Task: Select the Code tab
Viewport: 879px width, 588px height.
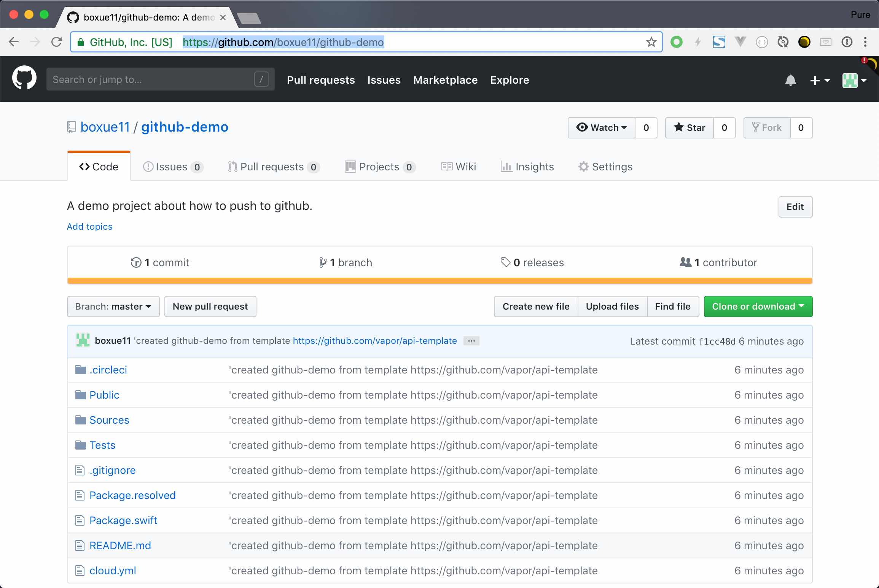Action: click(x=99, y=167)
